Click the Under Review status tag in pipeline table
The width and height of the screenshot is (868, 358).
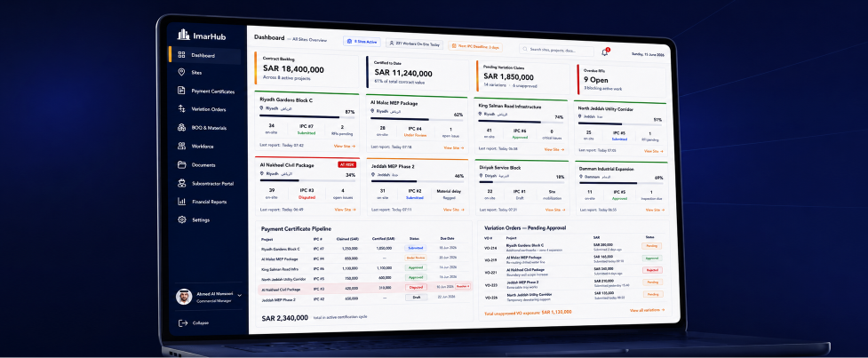point(417,258)
